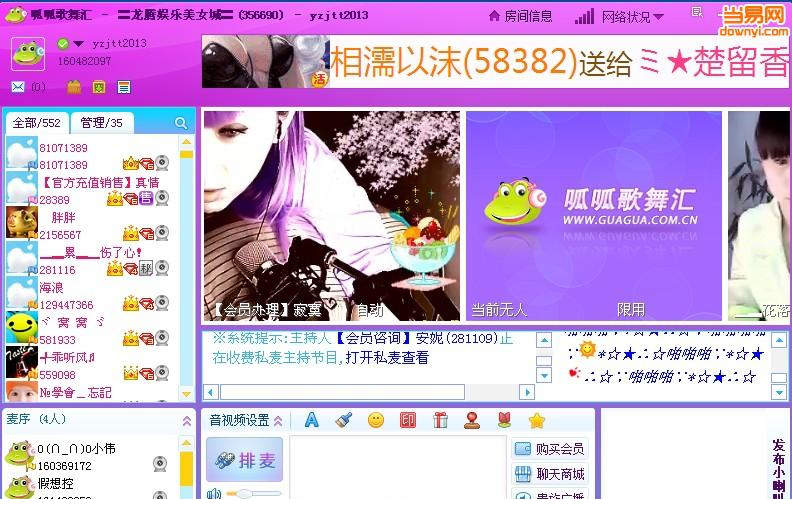Screen dimensions: 792x518
Task: Open the 发布小喇叭 side tab
Action: [778, 469]
